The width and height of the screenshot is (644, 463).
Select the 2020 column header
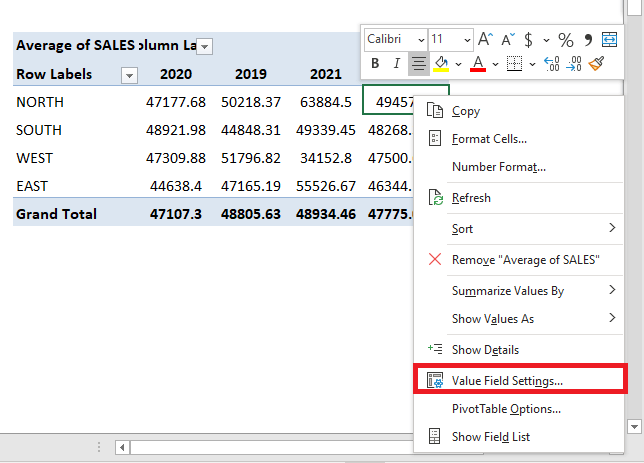click(176, 74)
